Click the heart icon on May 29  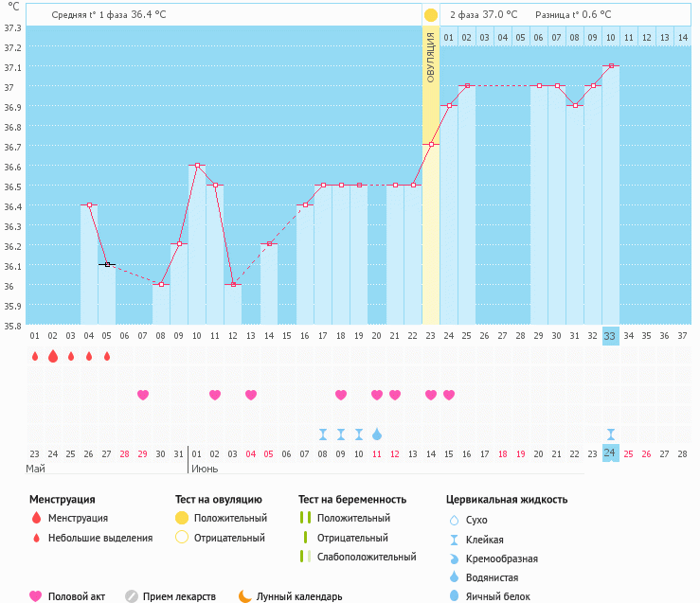[143, 395]
